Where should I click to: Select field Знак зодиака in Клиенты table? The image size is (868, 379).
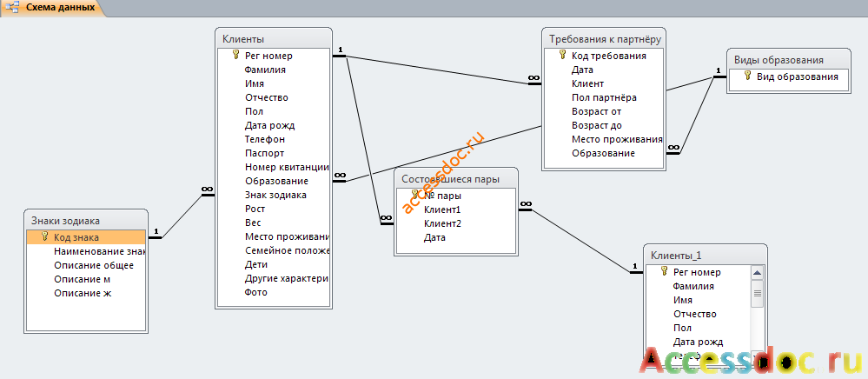[274, 195]
